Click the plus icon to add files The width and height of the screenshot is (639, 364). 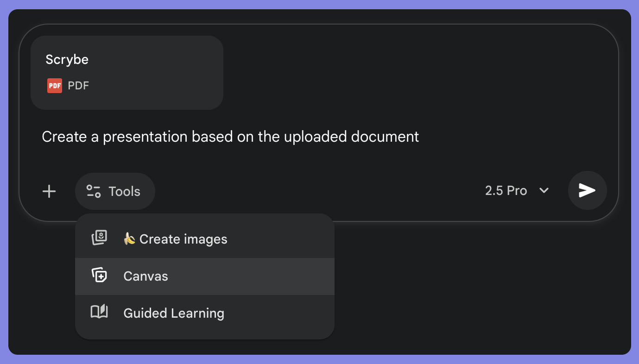(x=49, y=191)
